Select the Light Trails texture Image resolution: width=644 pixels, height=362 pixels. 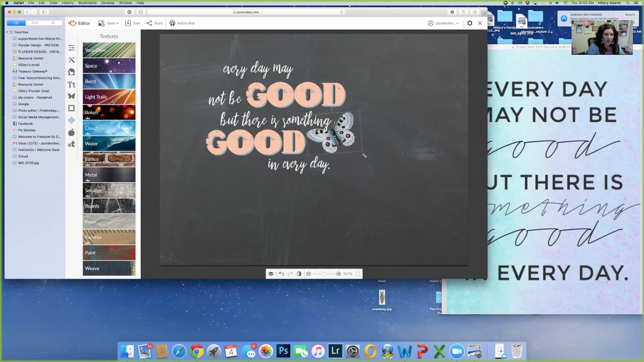coord(109,97)
